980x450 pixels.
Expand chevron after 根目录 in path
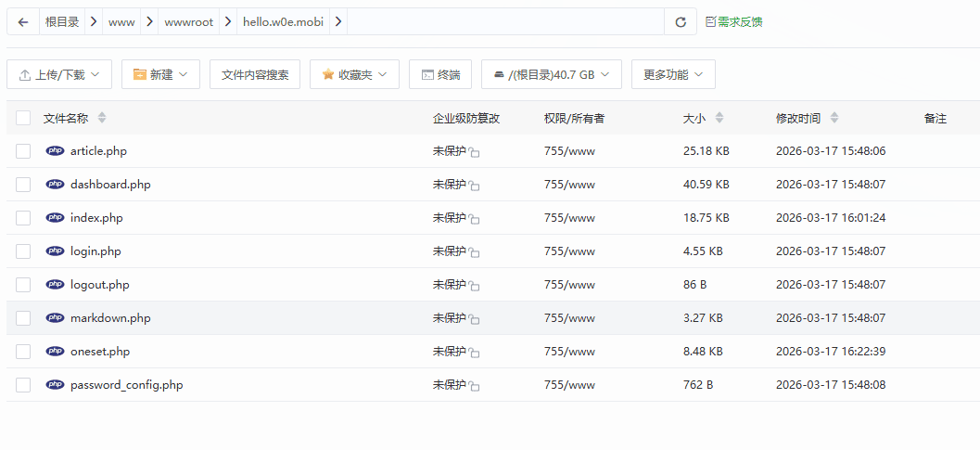pyautogui.click(x=94, y=22)
